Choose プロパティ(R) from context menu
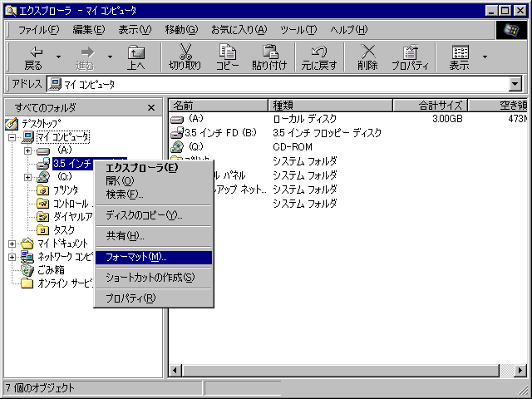Image resolution: width=532 pixels, height=399 pixels. point(154,298)
